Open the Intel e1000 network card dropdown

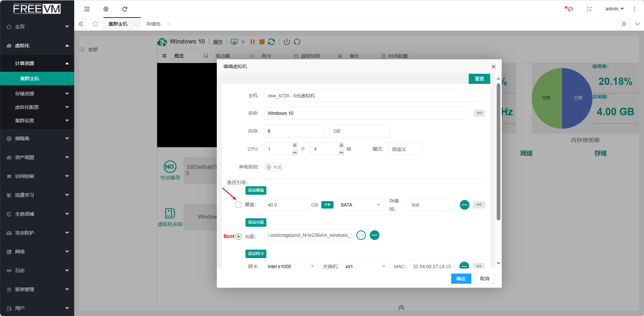[x=290, y=266]
